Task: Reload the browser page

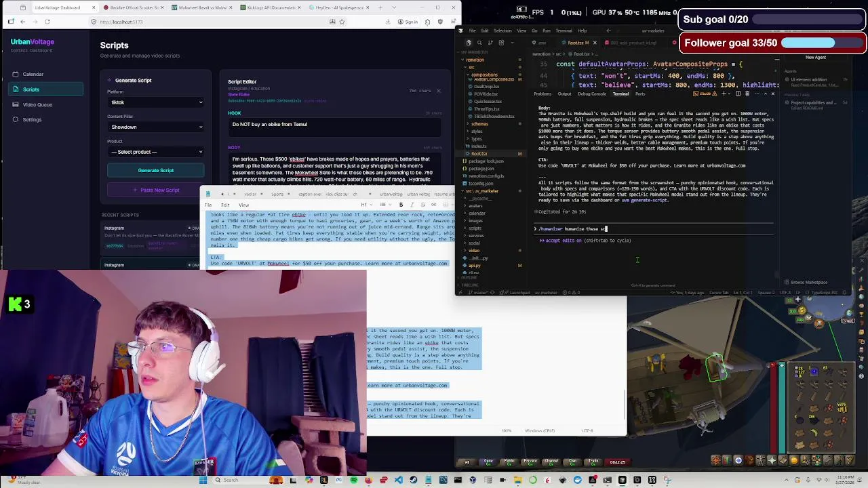Action: click(x=47, y=22)
